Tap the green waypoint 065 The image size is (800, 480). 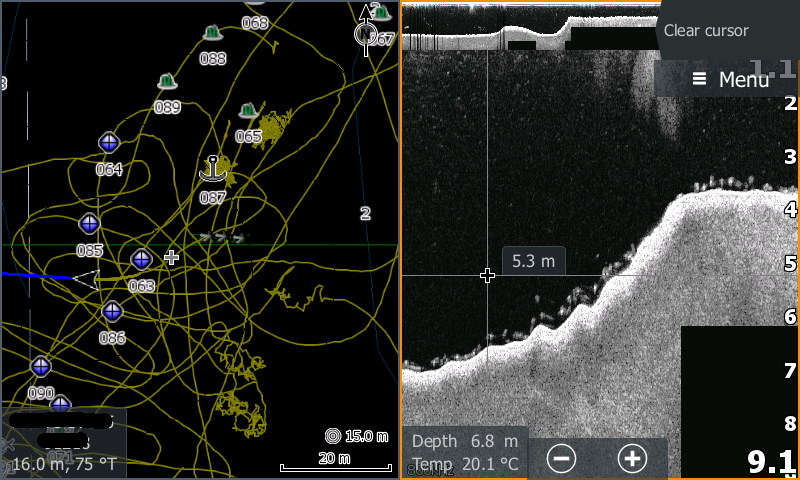click(248, 111)
